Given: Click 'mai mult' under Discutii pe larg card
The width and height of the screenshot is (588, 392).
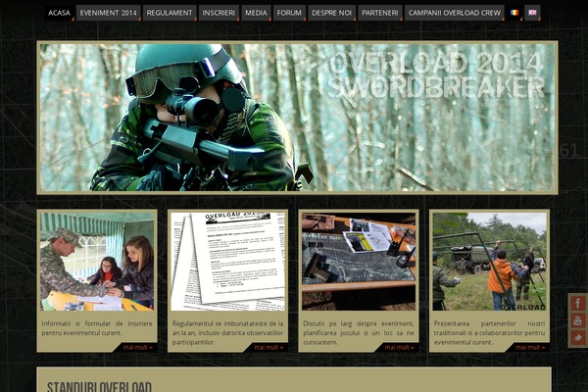Looking at the screenshot, I should tap(399, 347).
